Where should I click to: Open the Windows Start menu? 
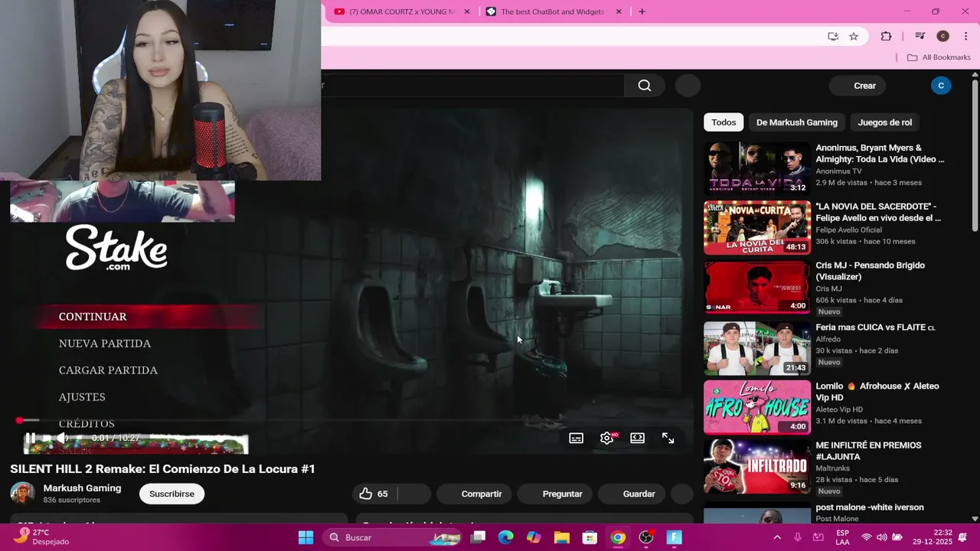[305, 537]
